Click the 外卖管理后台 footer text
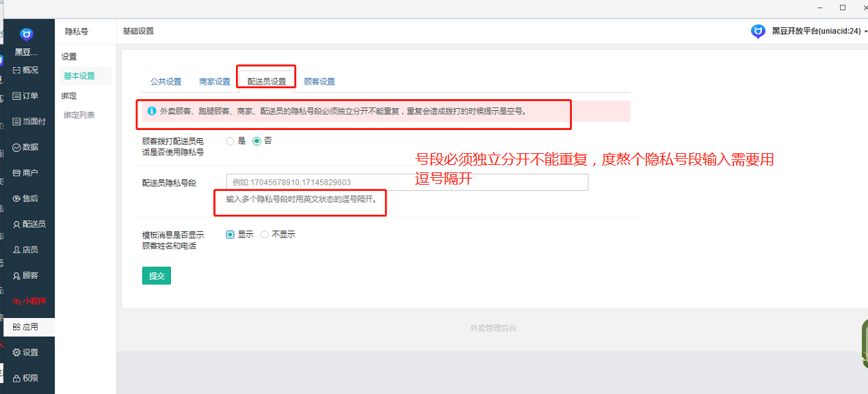 [x=493, y=328]
